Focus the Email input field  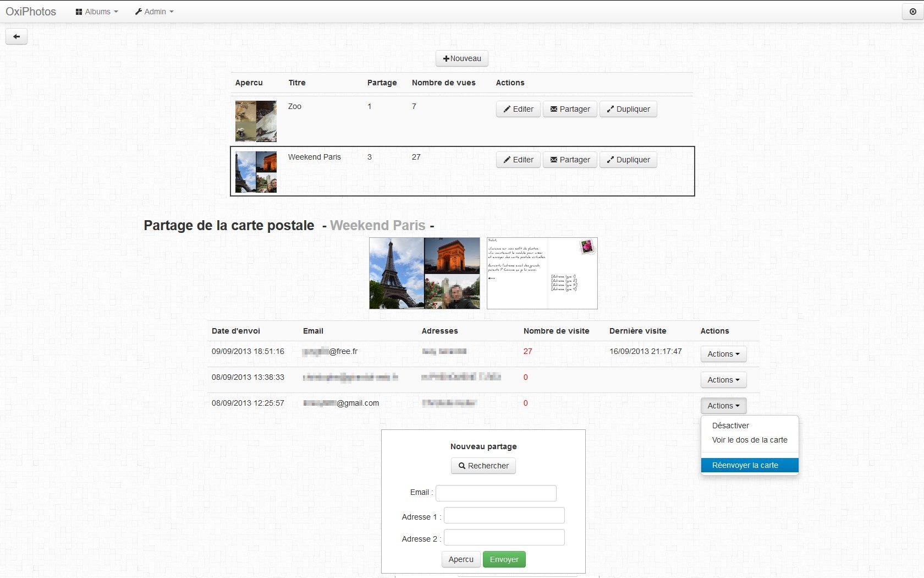(496, 493)
